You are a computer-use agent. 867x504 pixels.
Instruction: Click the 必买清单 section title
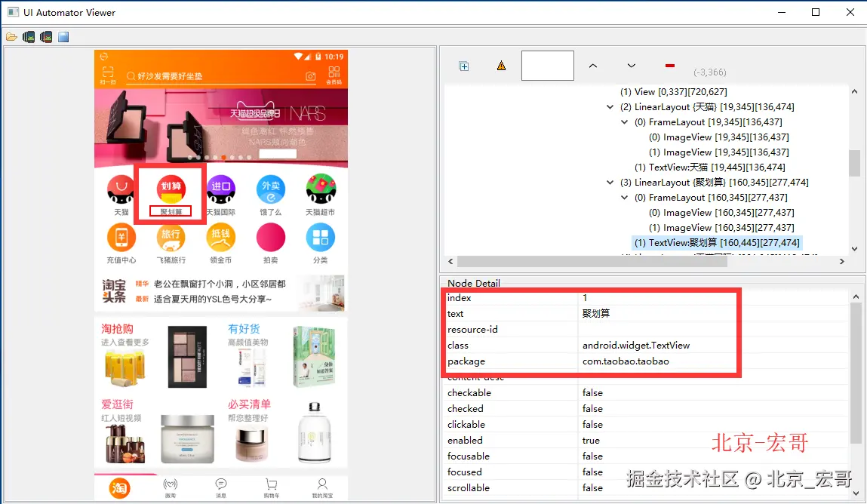(x=249, y=404)
